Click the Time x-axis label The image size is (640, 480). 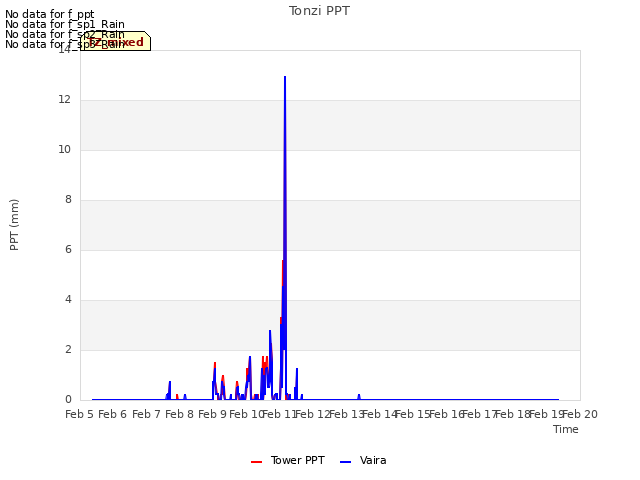(566, 429)
